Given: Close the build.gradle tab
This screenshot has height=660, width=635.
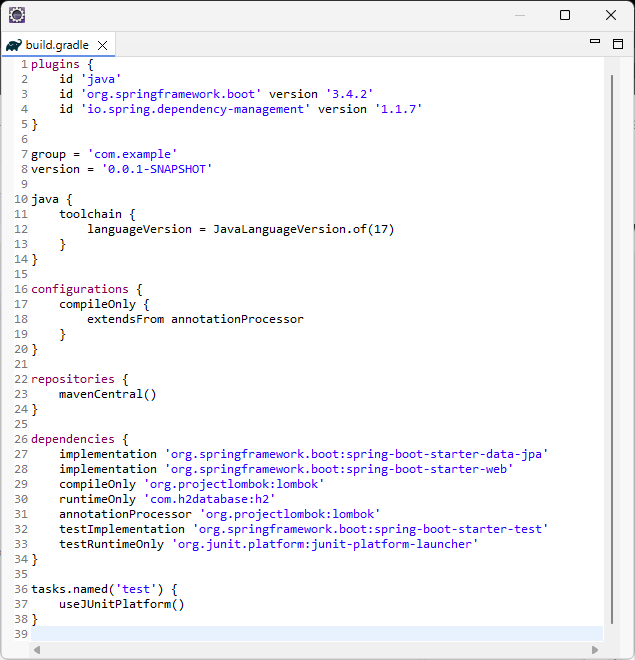Looking at the screenshot, I should 102,45.
